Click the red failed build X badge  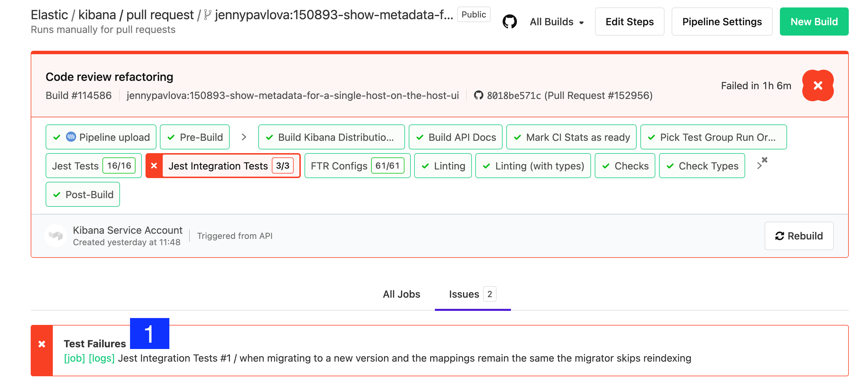point(818,86)
